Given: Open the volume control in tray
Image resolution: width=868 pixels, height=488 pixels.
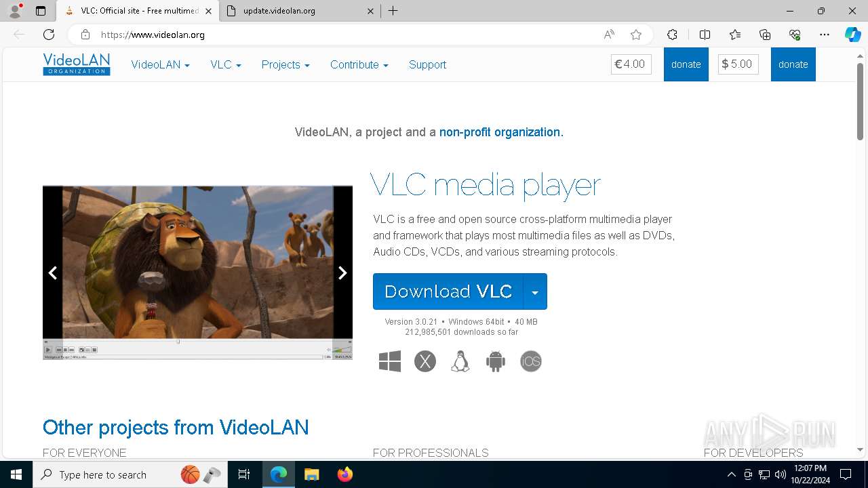Looking at the screenshot, I should pos(780,474).
